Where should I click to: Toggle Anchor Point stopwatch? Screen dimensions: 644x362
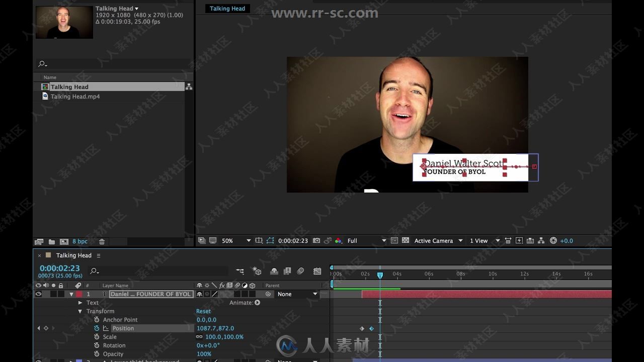click(x=97, y=320)
